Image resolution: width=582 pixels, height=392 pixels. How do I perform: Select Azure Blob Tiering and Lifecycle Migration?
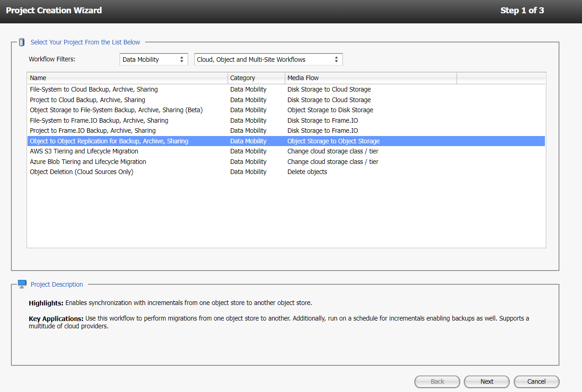coord(88,162)
